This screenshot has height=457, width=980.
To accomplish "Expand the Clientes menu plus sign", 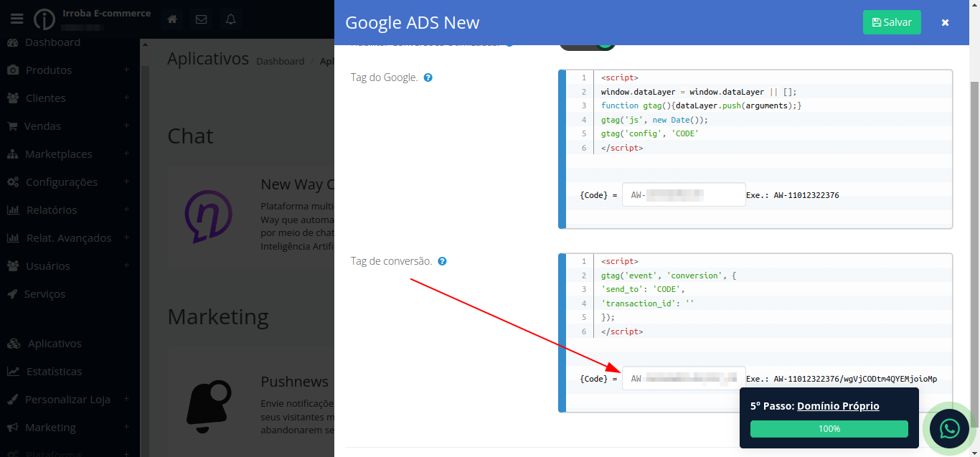I will [126, 98].
